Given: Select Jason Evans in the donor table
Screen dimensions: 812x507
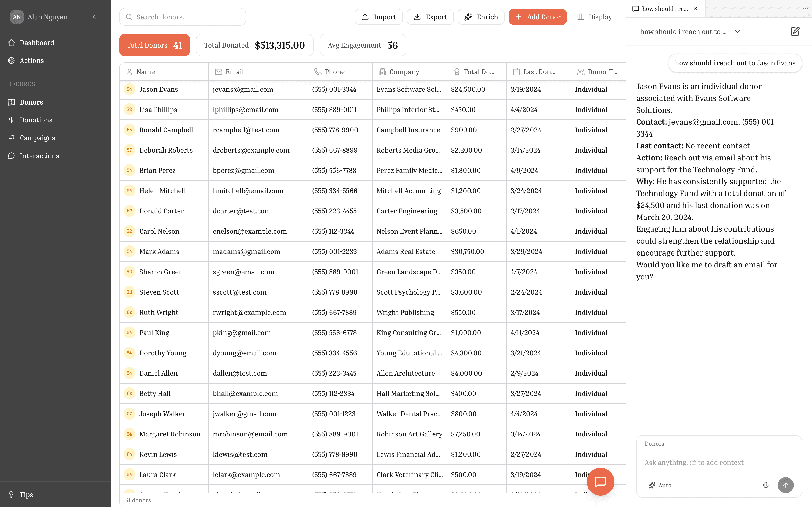Looking at the screenshot, I should click(x=158, y=89).
